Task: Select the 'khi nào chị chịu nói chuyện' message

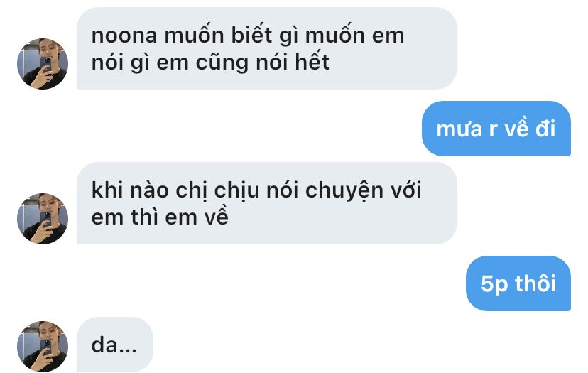Action: (x=266, y=203)
